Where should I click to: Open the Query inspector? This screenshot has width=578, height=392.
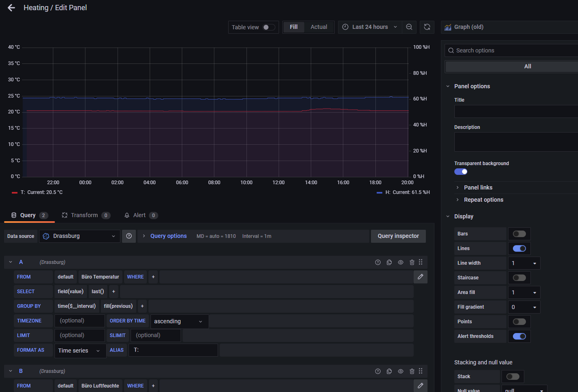(x=398, y=236)
